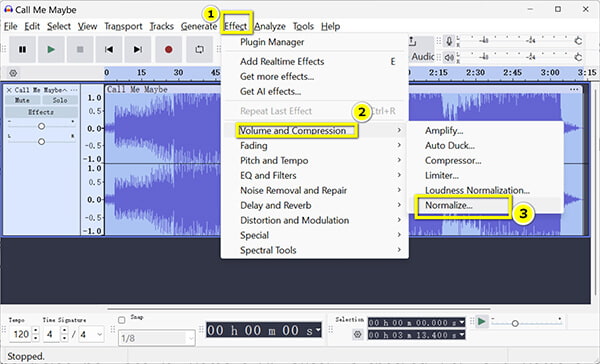Viewport: 600px width, 364px height.
Task: Click the playback meter speaker icon
Action: (449, 57)
